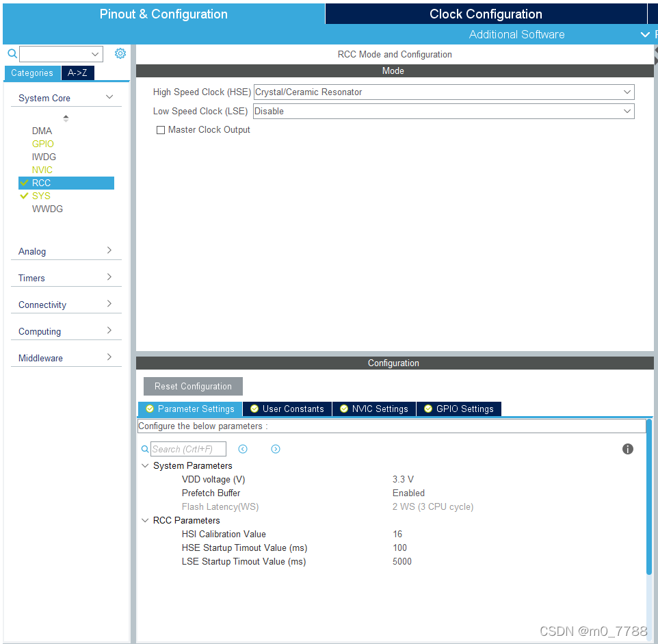This screenshot has height=644, width=658.
Task: Click the next search result arrow icon
Action: click(275, 449)
